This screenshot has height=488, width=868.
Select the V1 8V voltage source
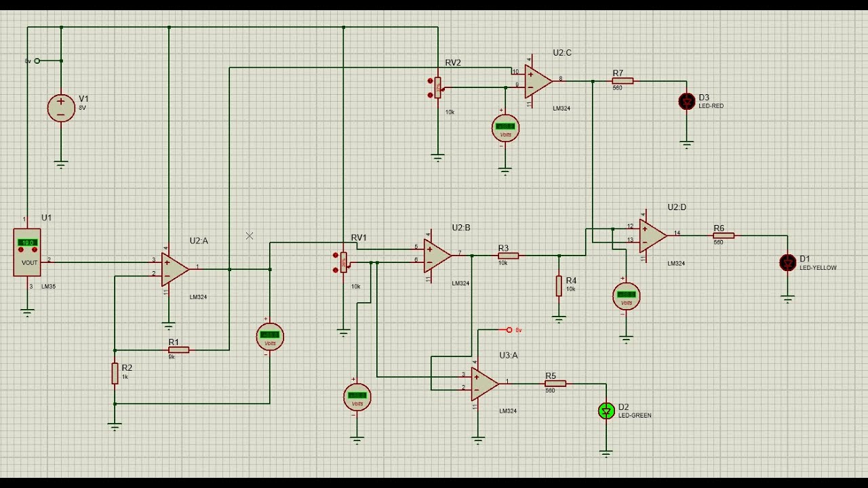(61, 108)
